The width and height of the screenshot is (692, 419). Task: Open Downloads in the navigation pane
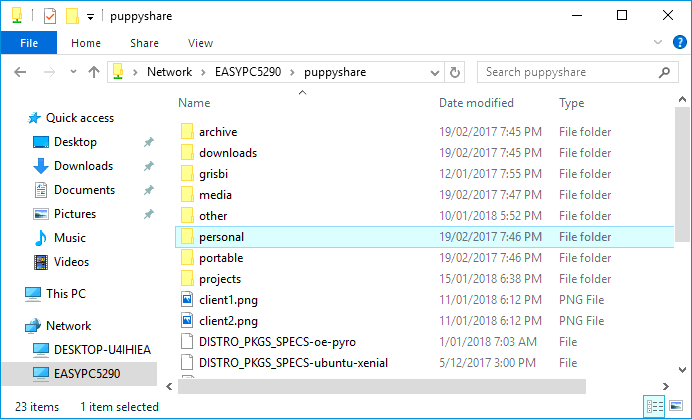83,166
